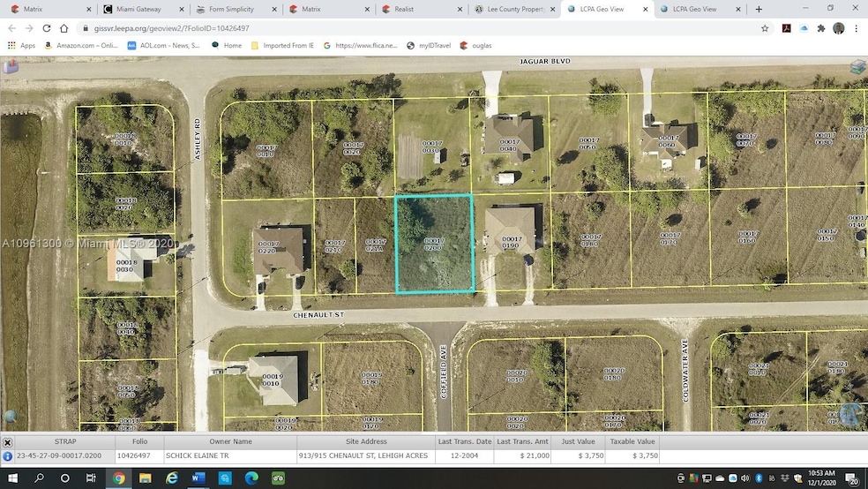The height and width of the screenshot is (489, 868).
Task: Open the Chrome extensions puzzle icon
Action: click(821, 28)
